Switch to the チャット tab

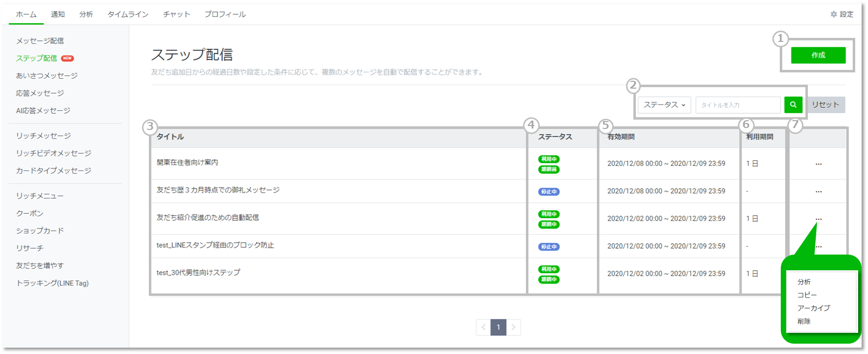[176, 14]
